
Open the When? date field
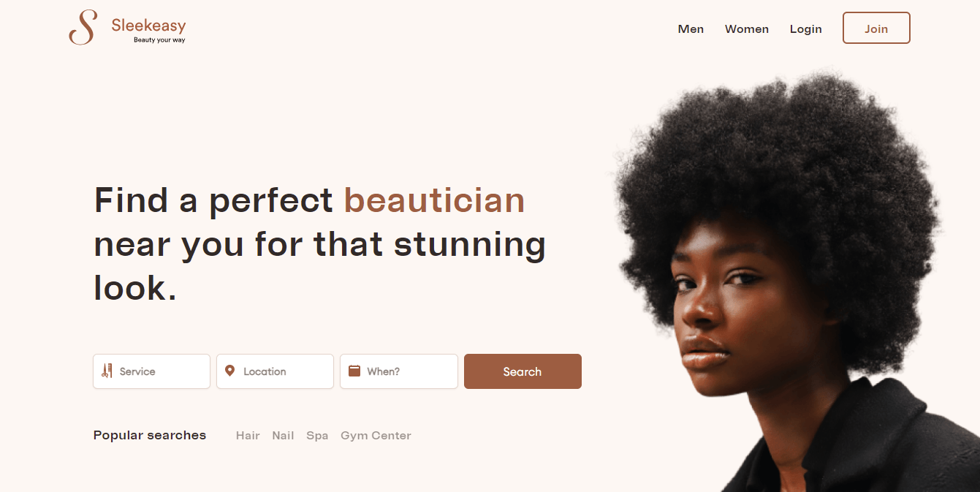[399, 371]
